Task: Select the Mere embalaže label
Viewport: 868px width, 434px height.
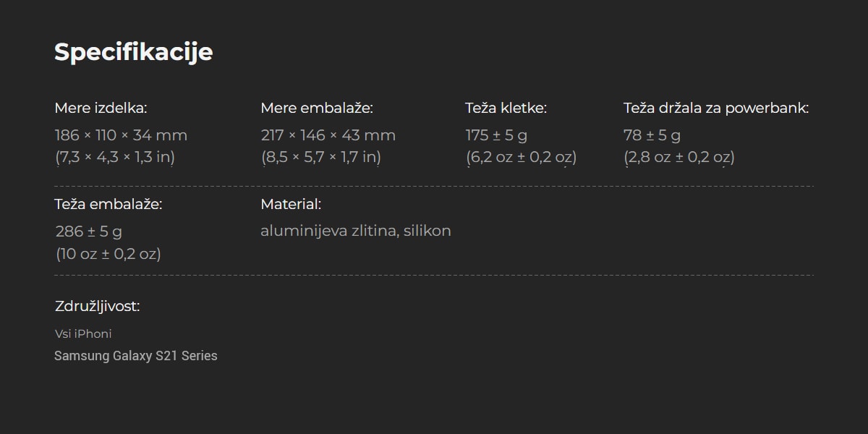Action: (x=317, y=109)
